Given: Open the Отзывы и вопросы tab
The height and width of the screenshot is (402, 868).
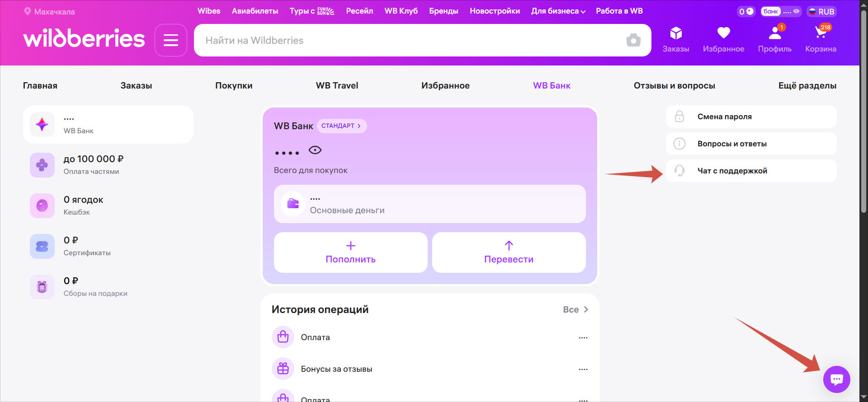Looking at the screenshot, I should (x=674, y=85).
